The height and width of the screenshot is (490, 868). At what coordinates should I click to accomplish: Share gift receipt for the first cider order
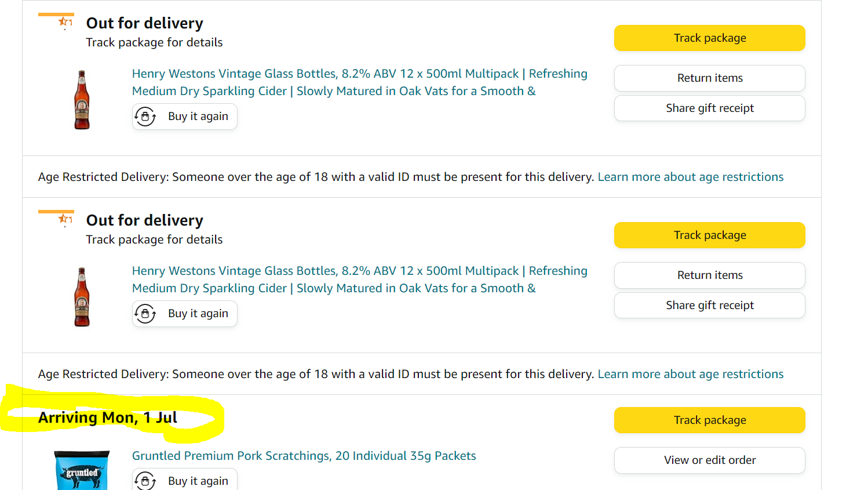[710, 108]
